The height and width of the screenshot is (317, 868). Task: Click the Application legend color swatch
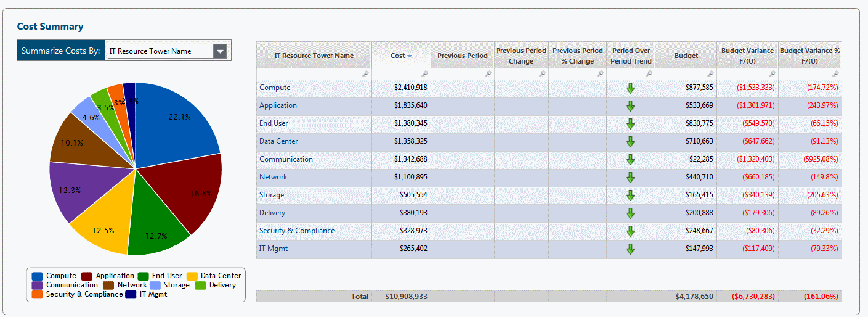point(87,276)
